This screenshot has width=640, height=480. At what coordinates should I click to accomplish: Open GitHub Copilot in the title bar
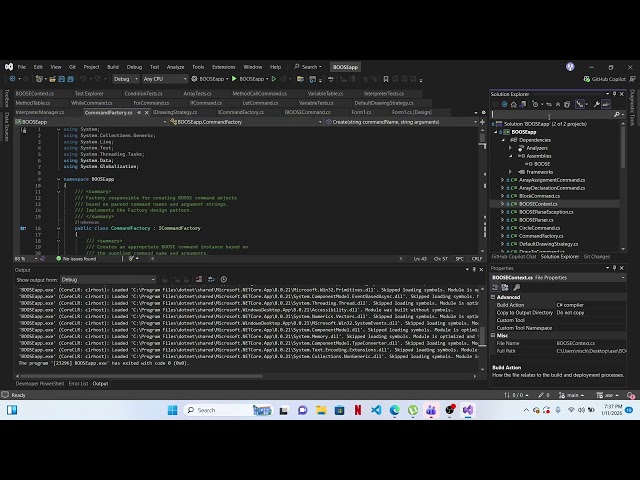(x=607, y=78)
